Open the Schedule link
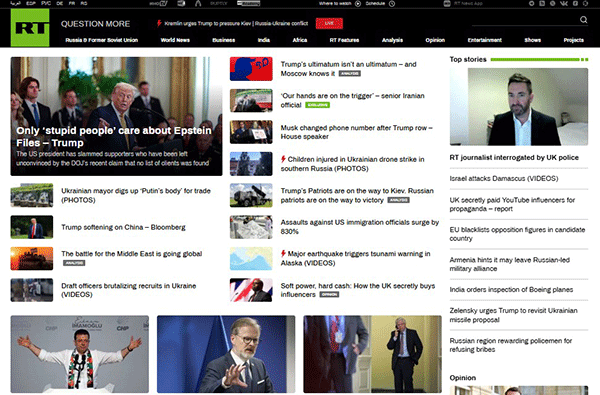The width and height of the screenshot is (600, 395). click(375, 3)
